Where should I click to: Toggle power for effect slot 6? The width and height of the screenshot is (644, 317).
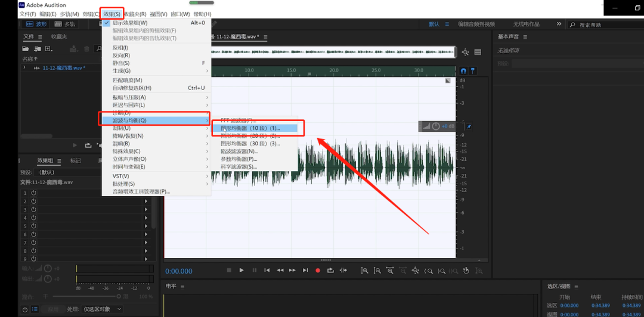33,234
